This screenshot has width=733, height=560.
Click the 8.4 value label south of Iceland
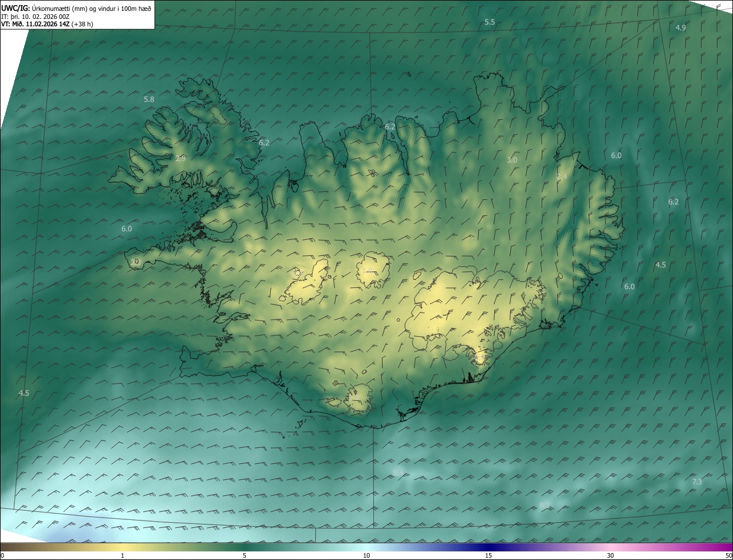point(399,472)
